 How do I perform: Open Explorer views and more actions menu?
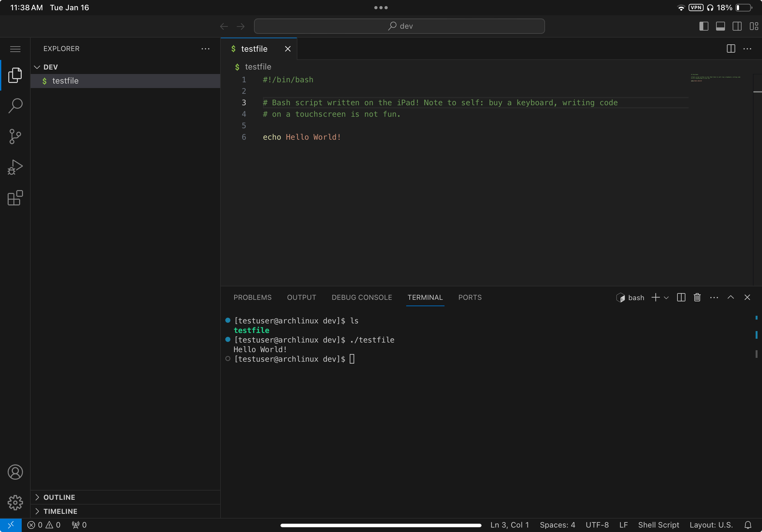[x=205, y=49]
